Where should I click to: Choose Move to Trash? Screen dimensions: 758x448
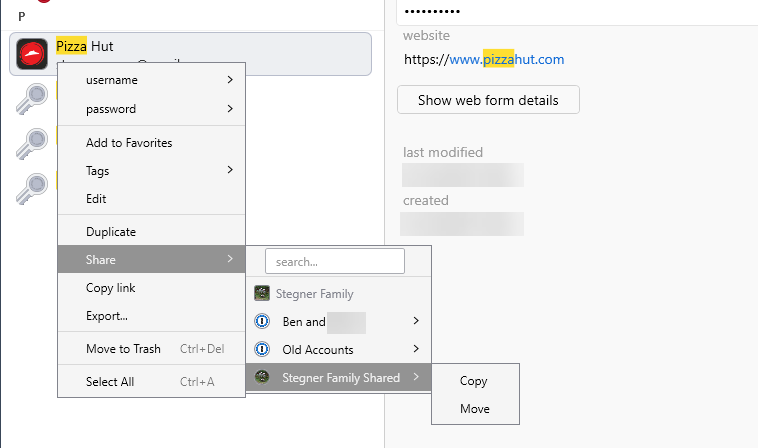[151, 348]
